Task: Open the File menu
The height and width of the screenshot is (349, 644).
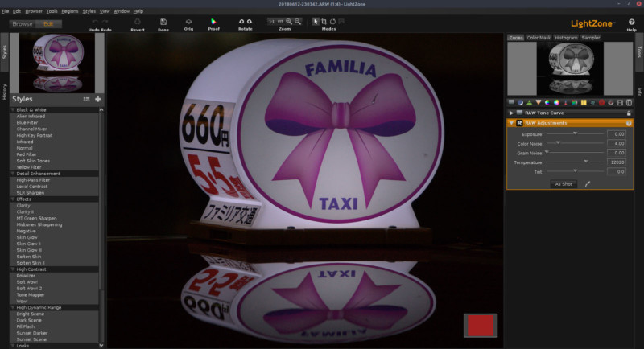Action: click(x=6, y=11)
